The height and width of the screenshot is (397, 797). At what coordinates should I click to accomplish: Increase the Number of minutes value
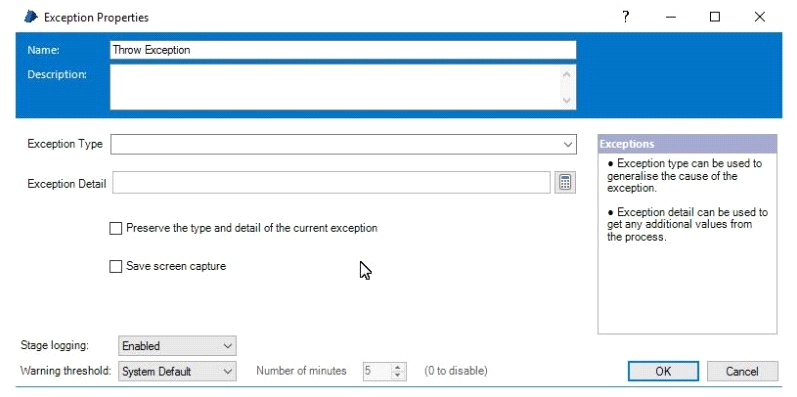click(x=398, y=367)
